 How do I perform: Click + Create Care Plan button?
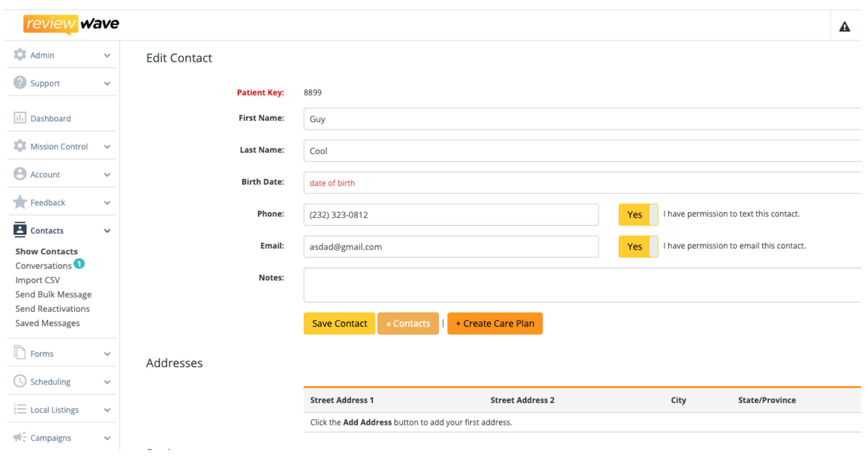(x=495, y=323)
